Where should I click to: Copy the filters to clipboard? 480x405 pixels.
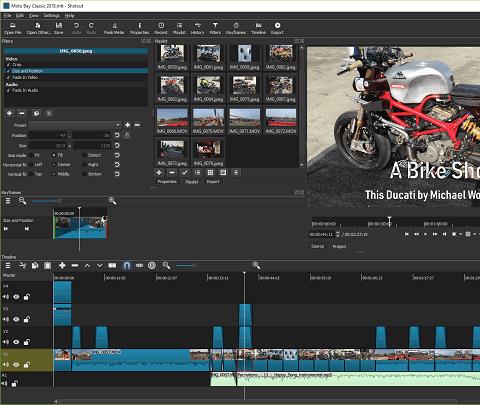(36, 113)
